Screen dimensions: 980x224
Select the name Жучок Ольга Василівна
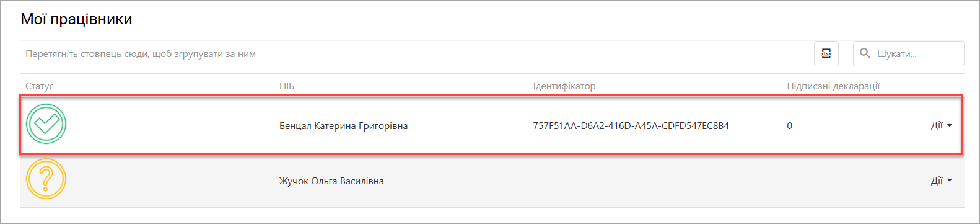(331, 181)
